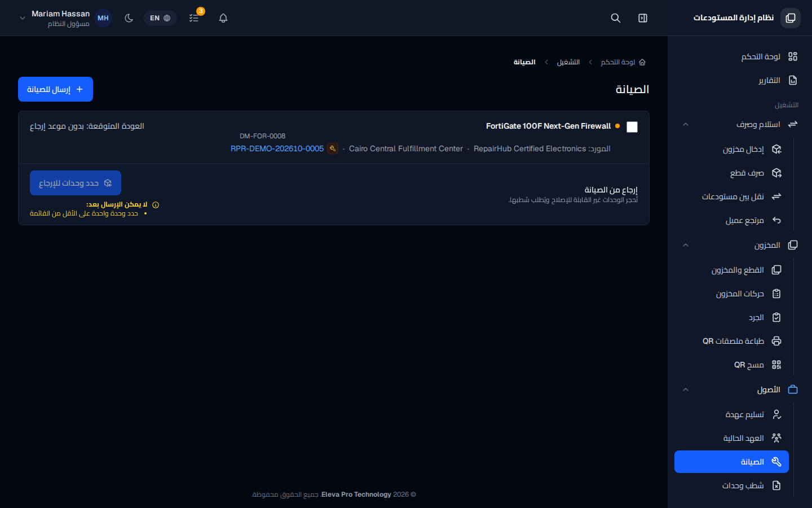
Task: Toggle the sidebar collapse panel icon
Action: (x=643, y=18)
